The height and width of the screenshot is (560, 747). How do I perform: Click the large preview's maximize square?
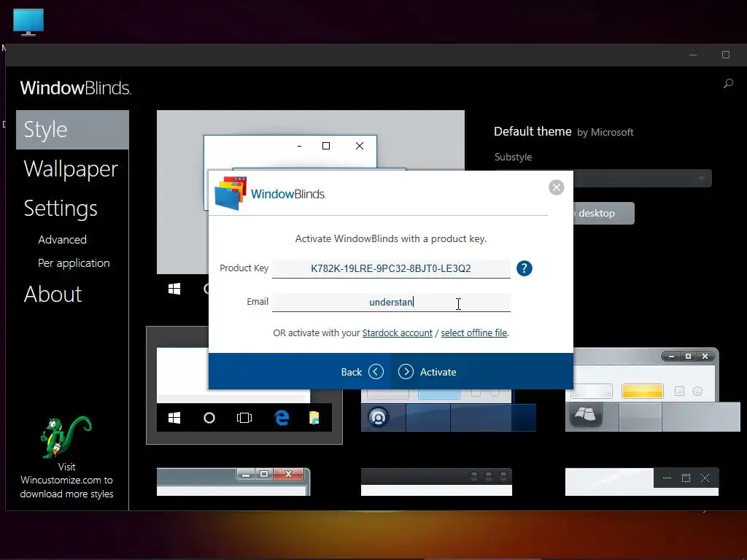click(x=326, y=146)
